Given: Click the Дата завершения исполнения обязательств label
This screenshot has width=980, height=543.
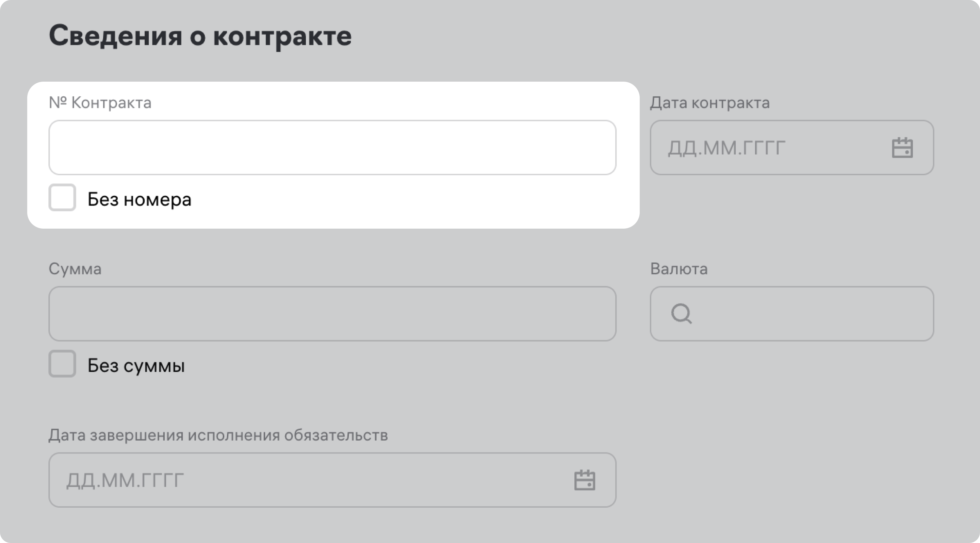Looking at the screenshot, I should [x=218, y=435].
